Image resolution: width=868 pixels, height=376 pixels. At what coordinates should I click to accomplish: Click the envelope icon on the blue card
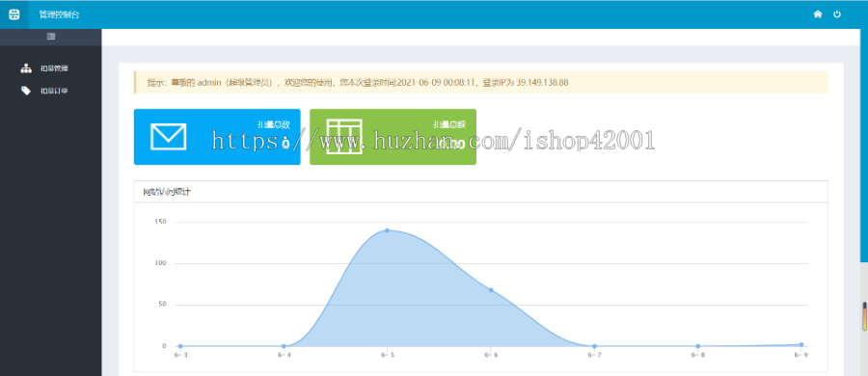168,136
